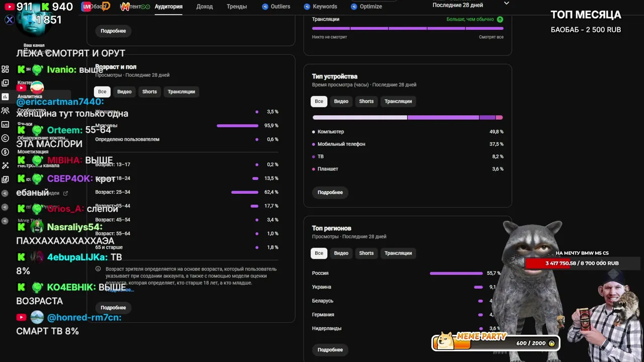
Task: Select 'Видео' filter under Топ регионов
Action: [341, 253]
